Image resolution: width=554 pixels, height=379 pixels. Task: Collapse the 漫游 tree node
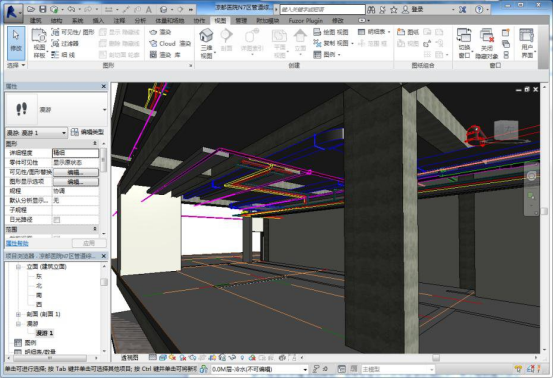(x=18, y=324)
